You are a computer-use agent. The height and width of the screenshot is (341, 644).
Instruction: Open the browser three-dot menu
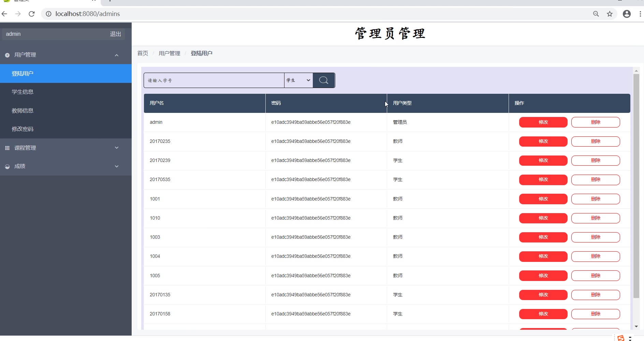click(x=640, y=14)
